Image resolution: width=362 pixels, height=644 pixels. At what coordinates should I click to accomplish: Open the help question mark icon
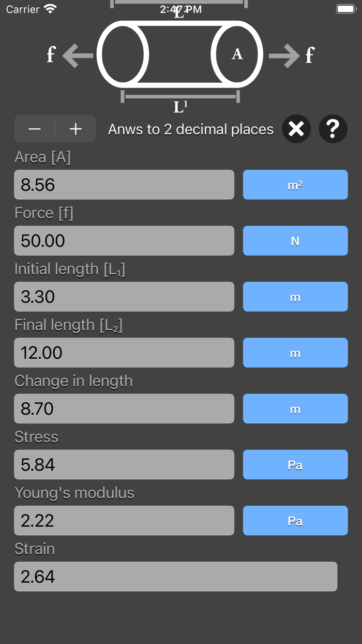click(333, 129)
